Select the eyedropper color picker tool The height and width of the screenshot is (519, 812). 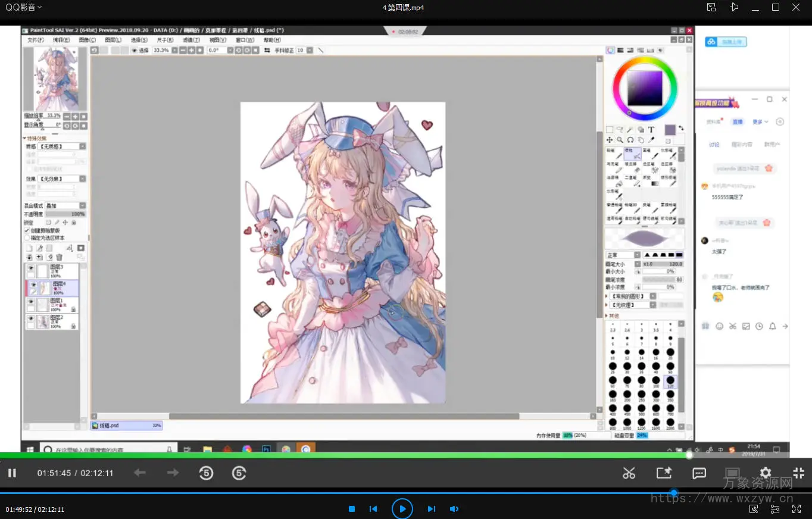pos(651,140)
